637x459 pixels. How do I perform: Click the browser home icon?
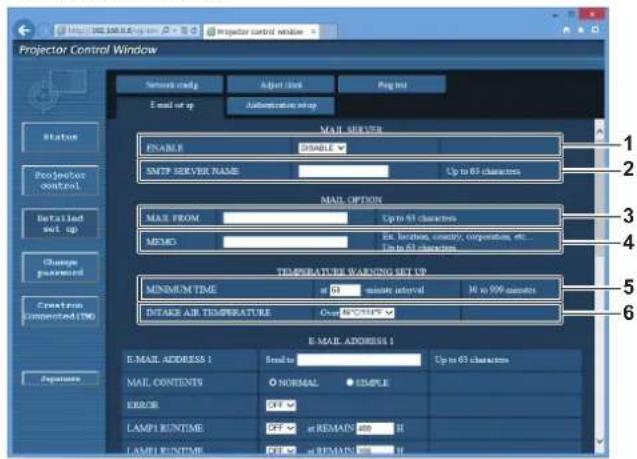coord(566,30)
